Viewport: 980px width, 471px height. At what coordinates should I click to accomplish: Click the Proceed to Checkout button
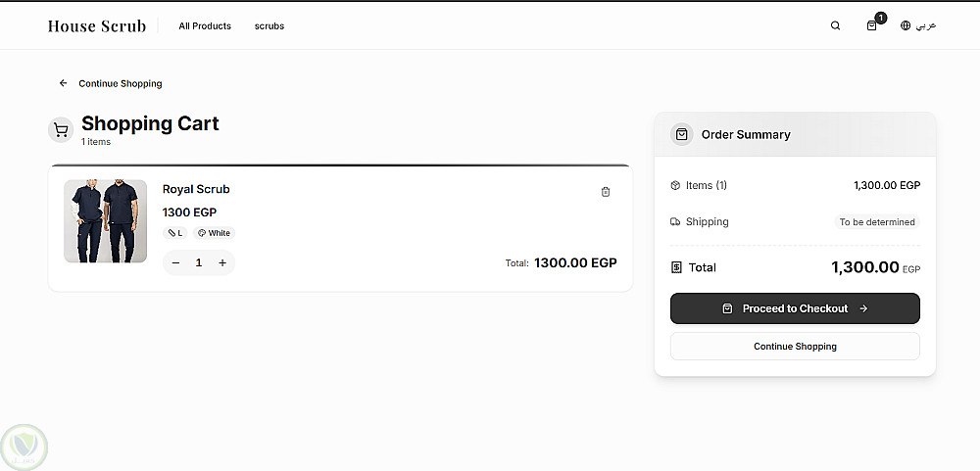tap(795, 308)
